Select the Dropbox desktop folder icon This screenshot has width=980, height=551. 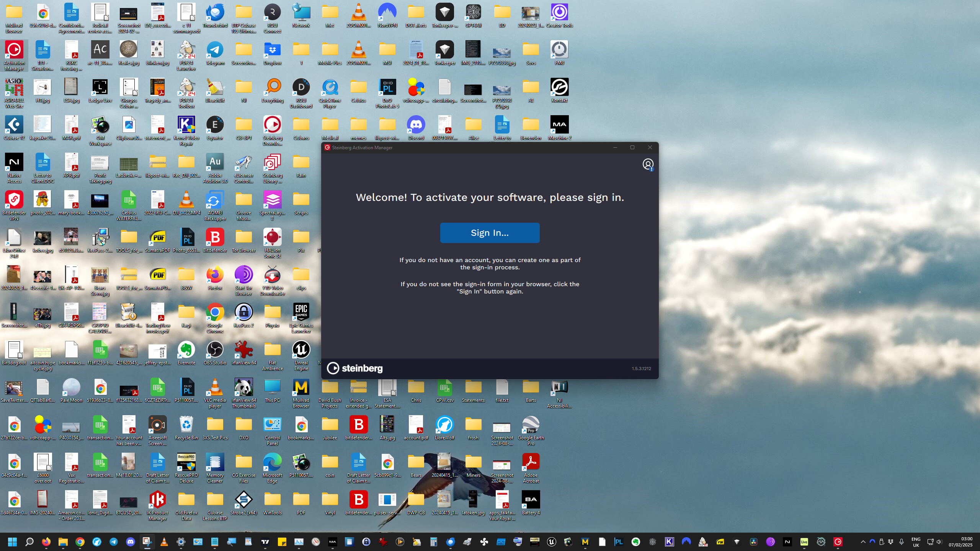pos(273,53)
